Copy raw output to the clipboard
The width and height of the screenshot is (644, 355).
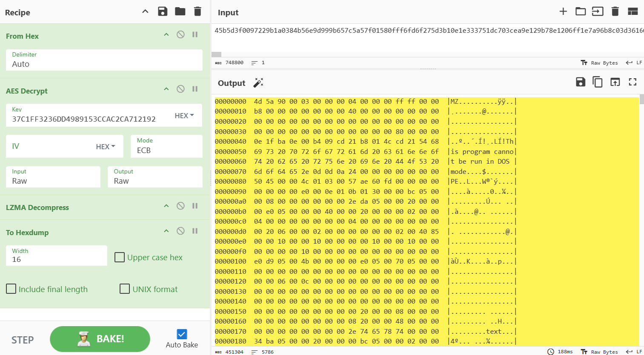click(x=598, y=82)
